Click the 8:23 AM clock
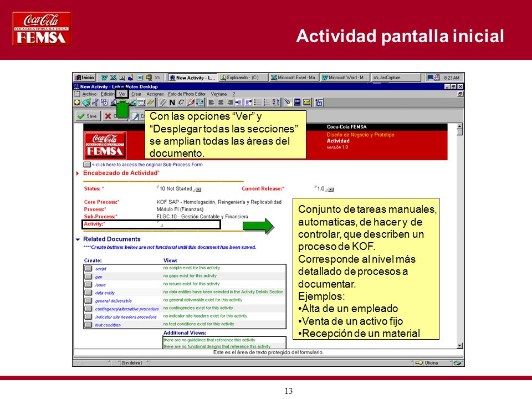Image resolution: width=532 pixels, height=399 pixels. (452, 78)
